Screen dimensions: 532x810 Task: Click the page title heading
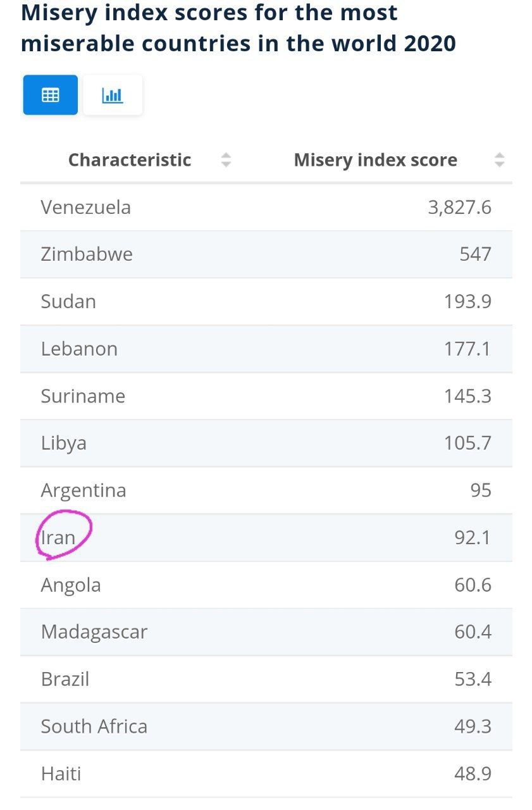[238, 28]
